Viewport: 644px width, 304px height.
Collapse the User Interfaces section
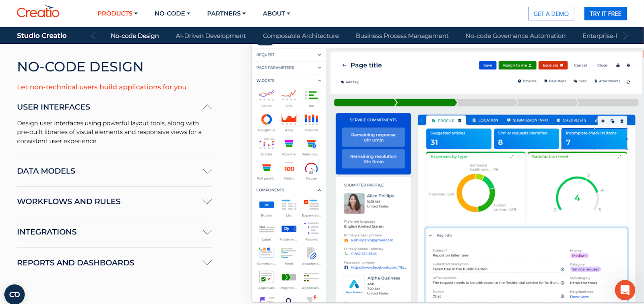tap(207, 107)
